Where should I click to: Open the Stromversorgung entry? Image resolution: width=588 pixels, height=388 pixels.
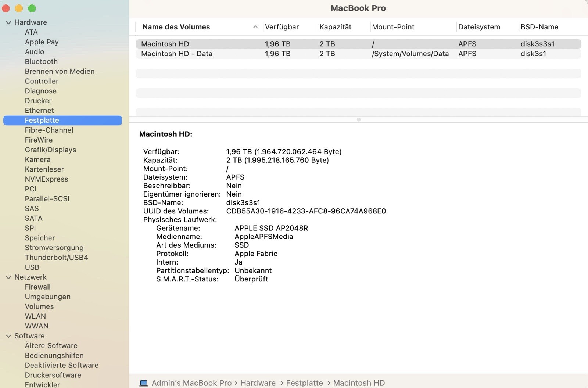pos(54,248)
